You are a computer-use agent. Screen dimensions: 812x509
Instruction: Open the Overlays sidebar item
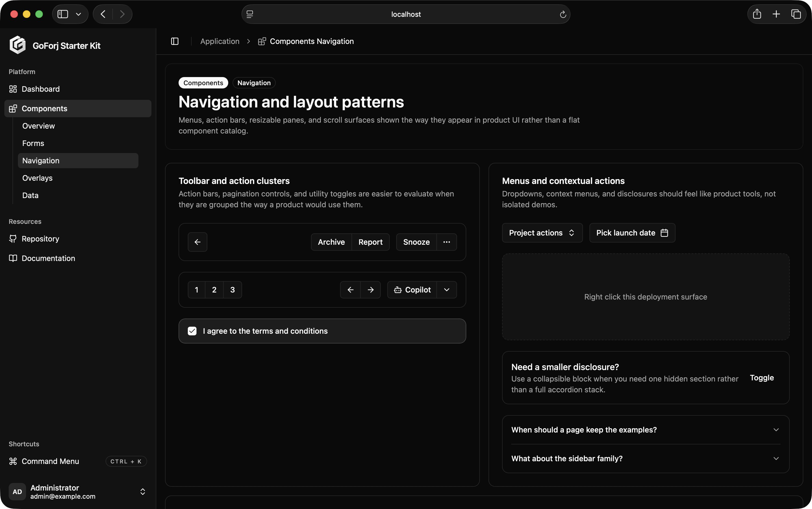pyautogui.click(x=78, y=178)
